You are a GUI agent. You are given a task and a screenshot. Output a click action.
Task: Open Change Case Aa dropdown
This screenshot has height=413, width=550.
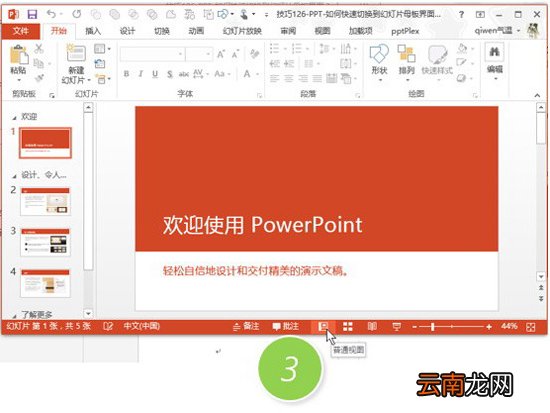[222, 74]
